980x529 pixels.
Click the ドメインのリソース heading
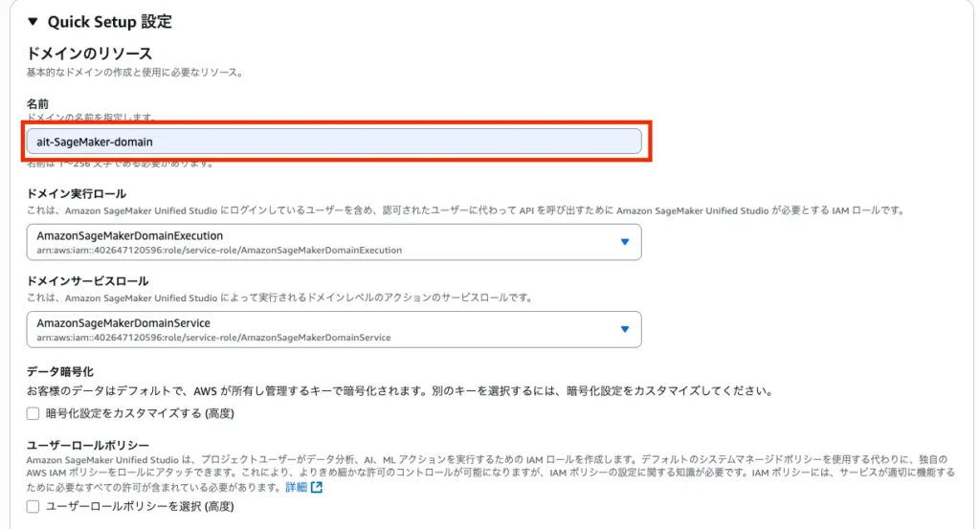pos(89,54)
